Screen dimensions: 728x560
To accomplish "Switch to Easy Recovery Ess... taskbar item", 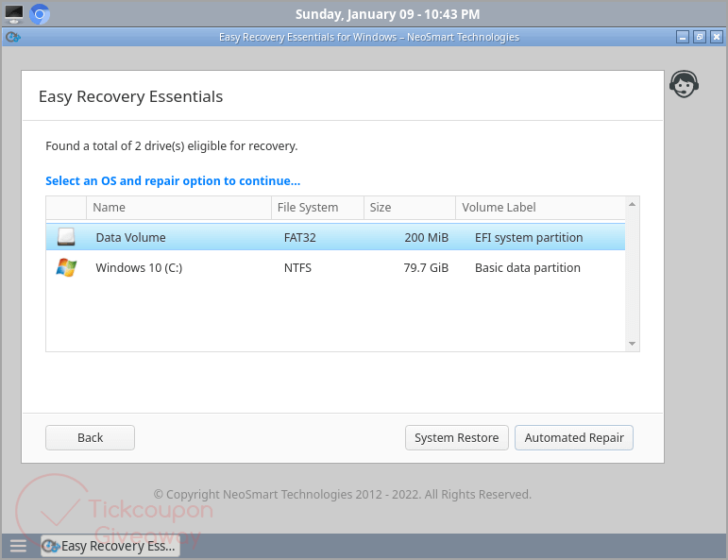I will click(x=110, y=546).
